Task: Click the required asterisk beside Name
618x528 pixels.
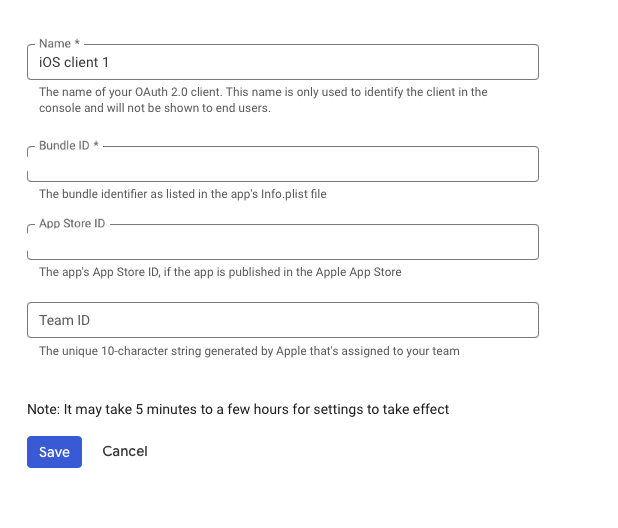Action: pyautogui.click(x=77, y=44)
